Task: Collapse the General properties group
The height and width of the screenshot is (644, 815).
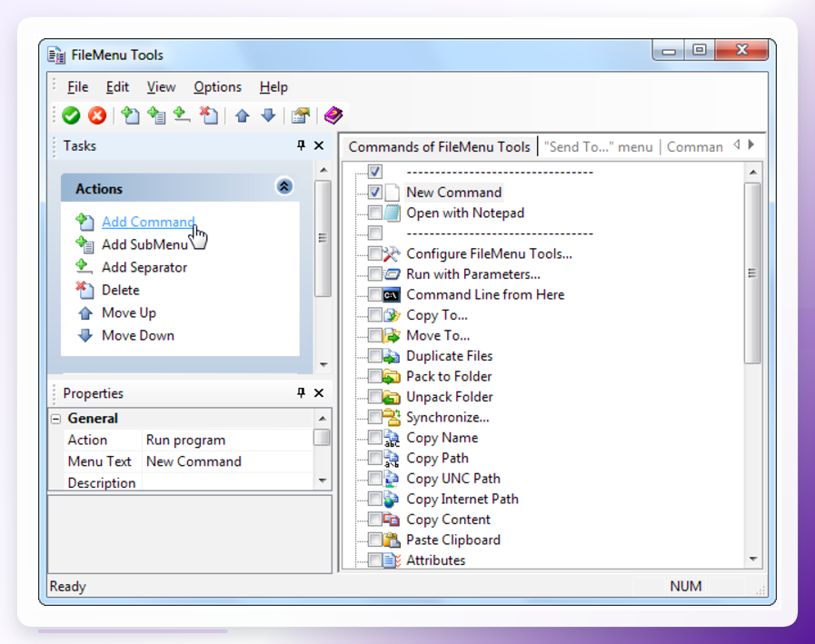Action: (56, 419)
